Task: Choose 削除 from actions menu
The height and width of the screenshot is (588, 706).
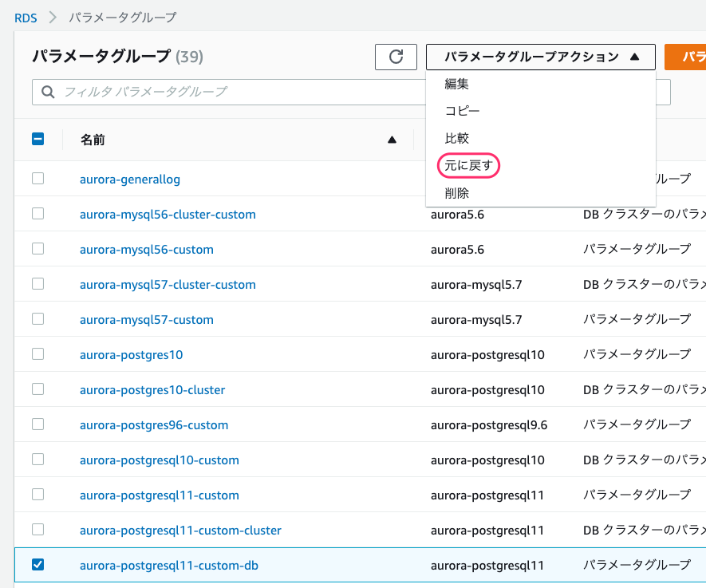Action: pos(456,193)
